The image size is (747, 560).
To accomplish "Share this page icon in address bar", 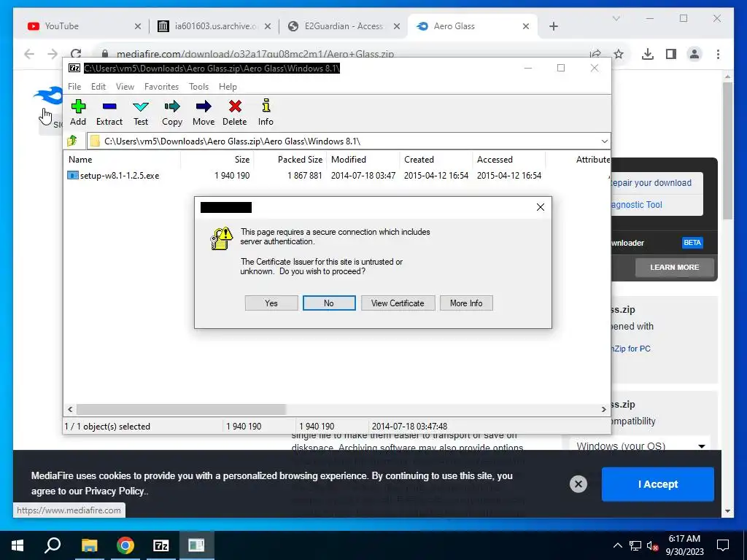I will click(595, 54).
